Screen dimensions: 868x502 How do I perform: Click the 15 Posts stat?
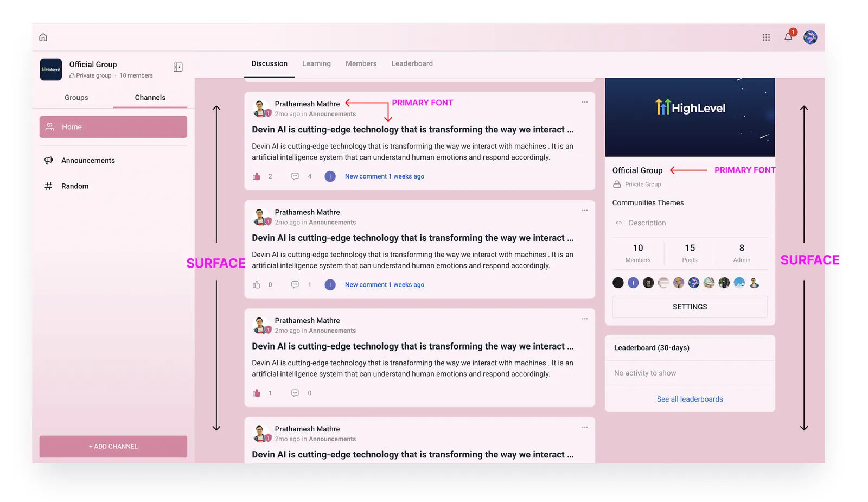coord(690,253)
